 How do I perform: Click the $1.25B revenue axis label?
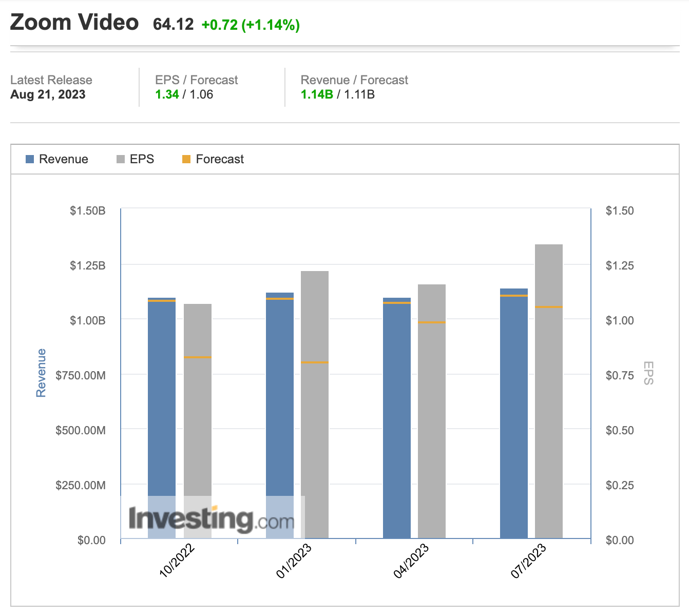[88, 265]
